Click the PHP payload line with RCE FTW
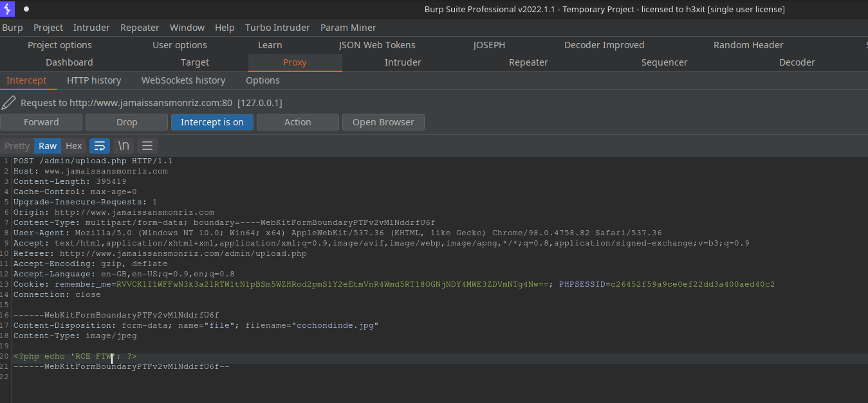The width and height of the screenshot is (868, 403). point(75,356)
